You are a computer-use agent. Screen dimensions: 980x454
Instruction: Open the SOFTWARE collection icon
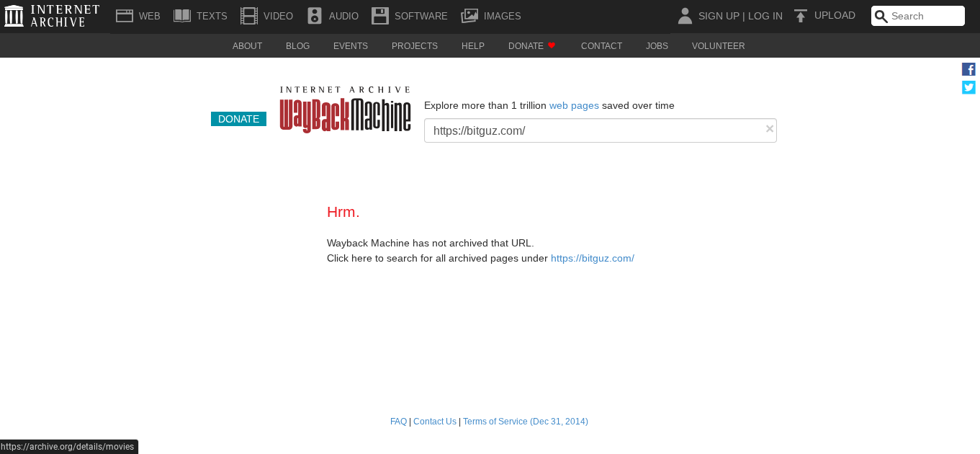(x=379, y=15)
